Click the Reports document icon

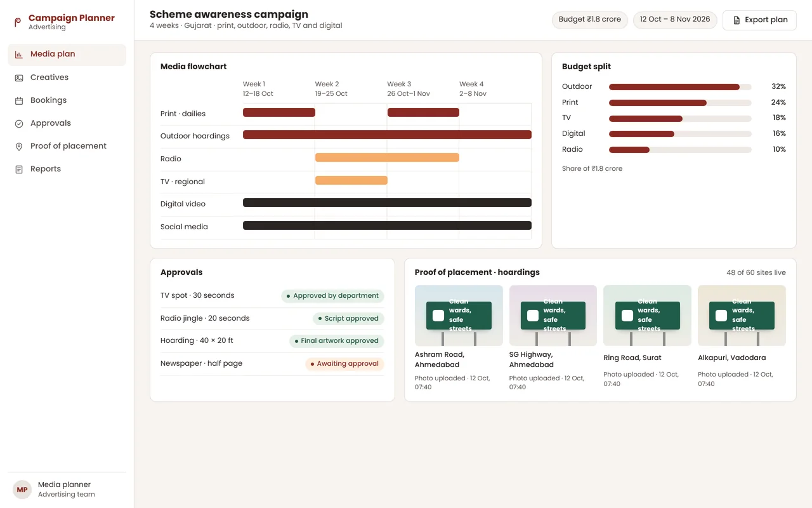click(19, 169)
